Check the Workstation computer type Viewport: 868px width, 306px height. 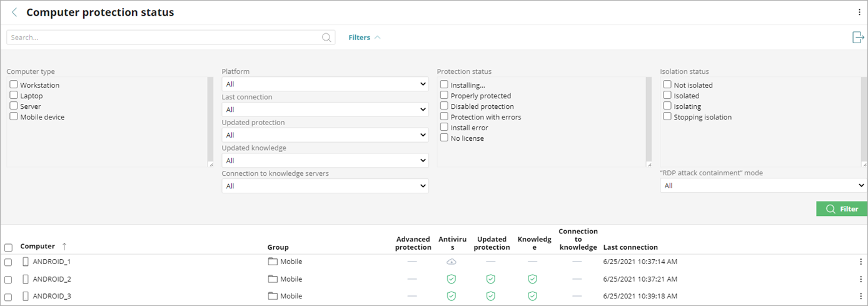[14, 84]
